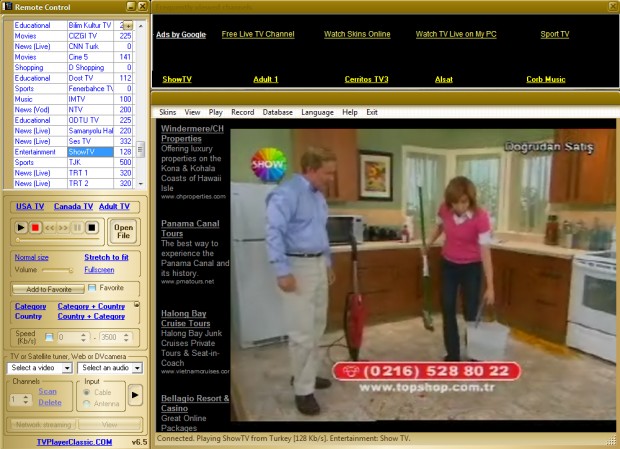The height and width of the screenshot is (449, 620).
Task: Click the channel list scrollbar thumb
Action: click(x=140, y=149)
